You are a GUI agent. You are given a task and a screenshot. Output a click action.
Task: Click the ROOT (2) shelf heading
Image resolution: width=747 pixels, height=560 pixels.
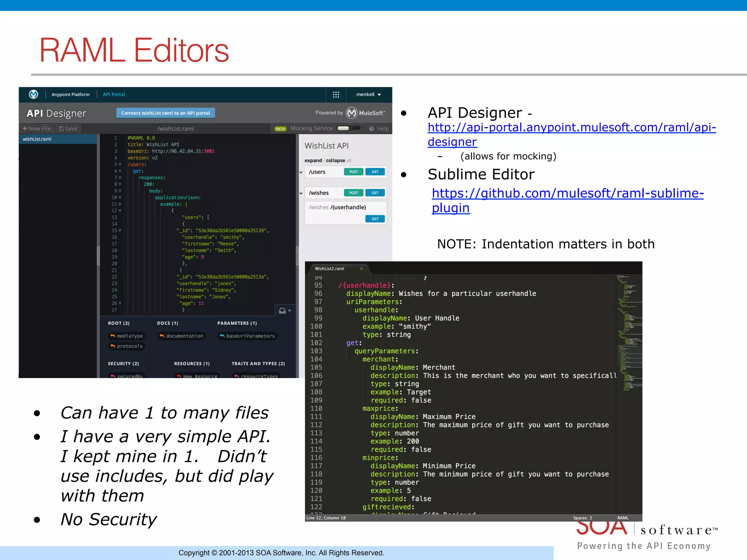pyautogui.click(x=119, y=323)
